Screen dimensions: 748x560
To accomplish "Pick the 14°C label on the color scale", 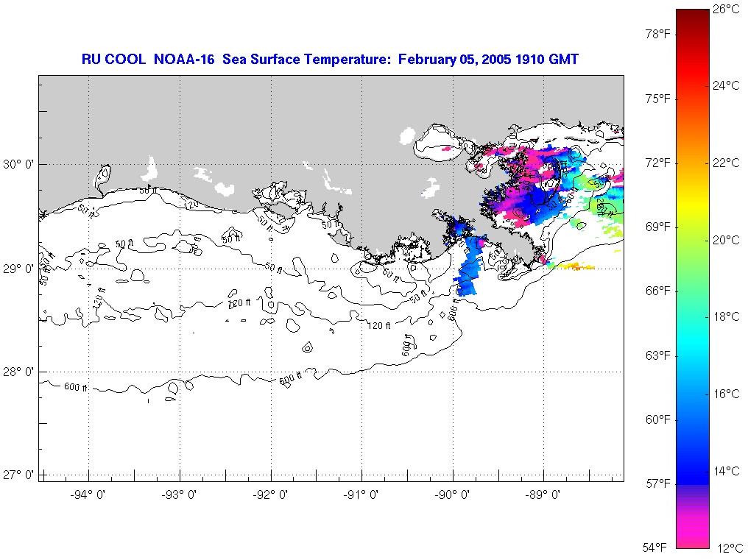I will tap(726, 471).
